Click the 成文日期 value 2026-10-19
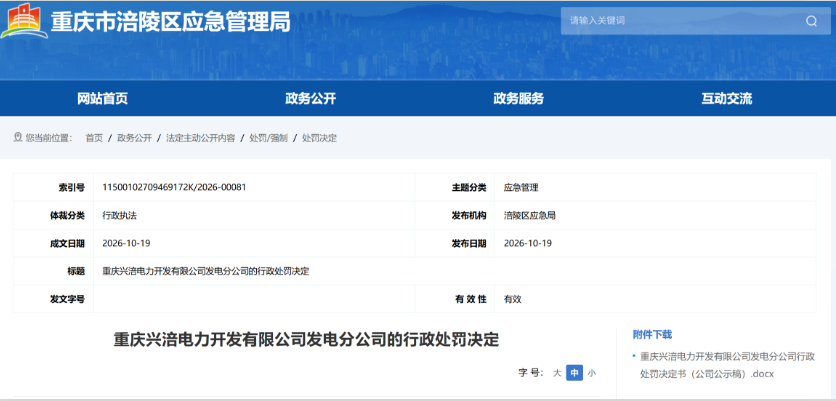The height and width of the screenshot is (401, 836). click(126, 243)
